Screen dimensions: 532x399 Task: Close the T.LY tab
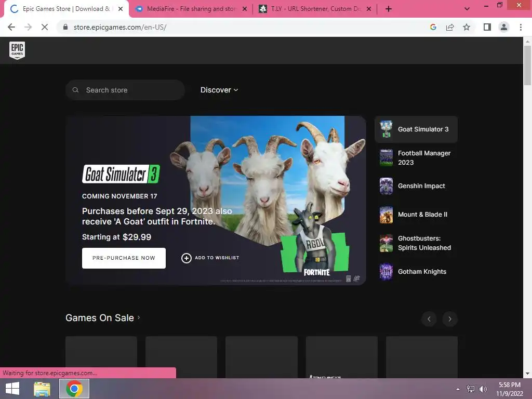pos(369,9)
